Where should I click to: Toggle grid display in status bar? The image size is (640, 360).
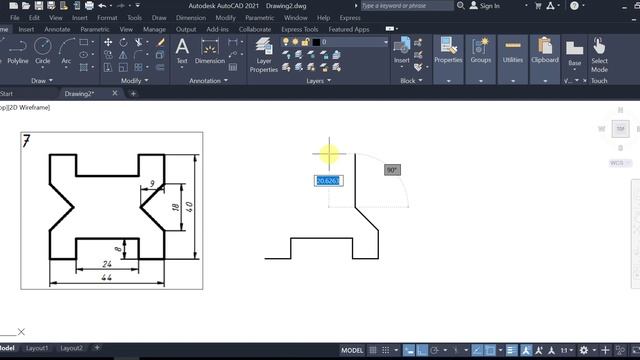tap(373, 350)
